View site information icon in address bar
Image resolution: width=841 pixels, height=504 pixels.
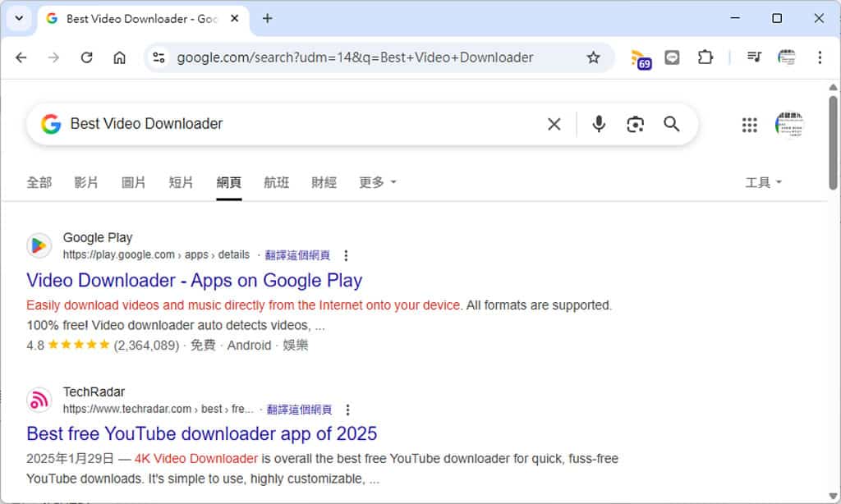(159, 57)
